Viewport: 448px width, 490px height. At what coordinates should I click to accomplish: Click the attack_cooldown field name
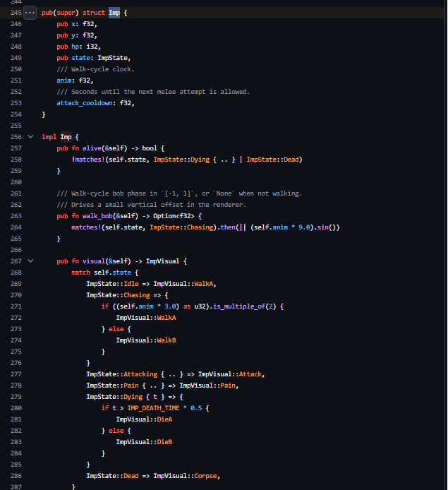click(84, 103)
